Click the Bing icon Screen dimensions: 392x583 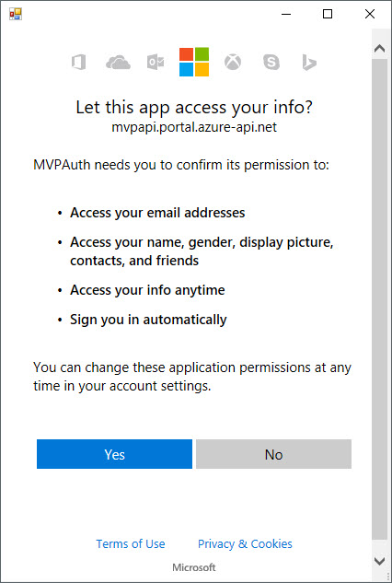pyautogui.click(x=309, y=62)
